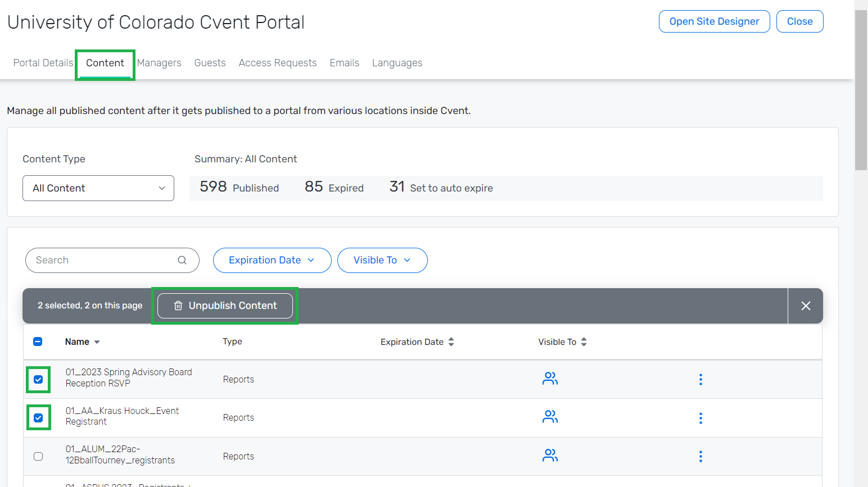Click the visibility people icon for 01_AA_Kraus Houck_Event Registrant
The width and height of the screenshot is (868, 487).
(550, 417)
